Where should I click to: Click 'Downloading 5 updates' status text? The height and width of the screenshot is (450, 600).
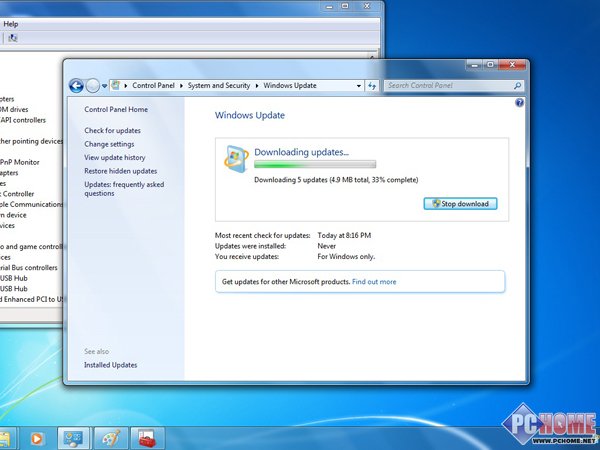[x=336, y=180]
